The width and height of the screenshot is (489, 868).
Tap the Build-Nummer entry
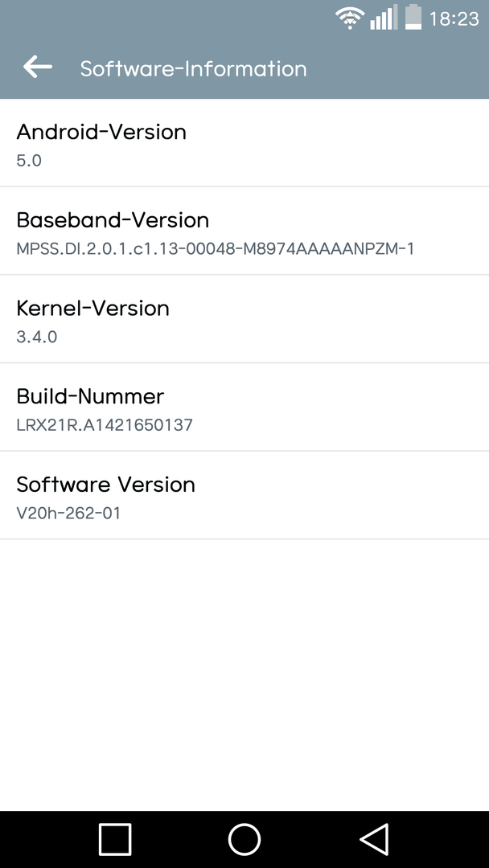[x=244, y=407]
